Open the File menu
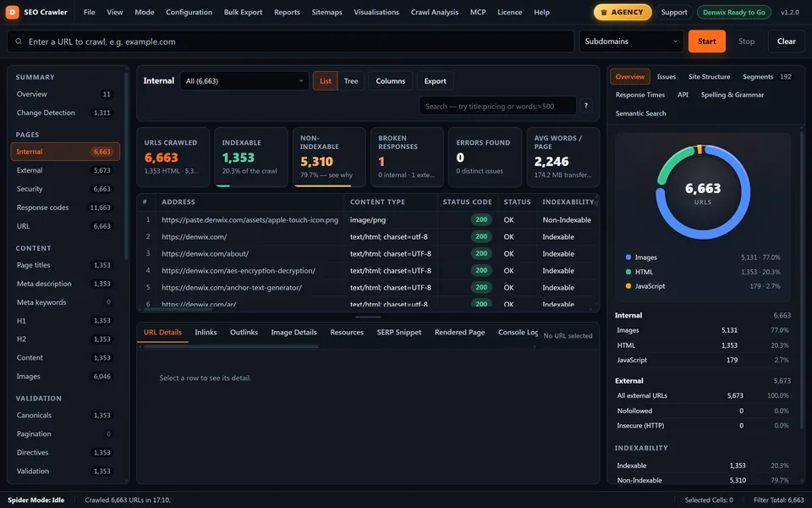Image resolution: width=812 pixels, height=508 pixels. tap(89, 12)
